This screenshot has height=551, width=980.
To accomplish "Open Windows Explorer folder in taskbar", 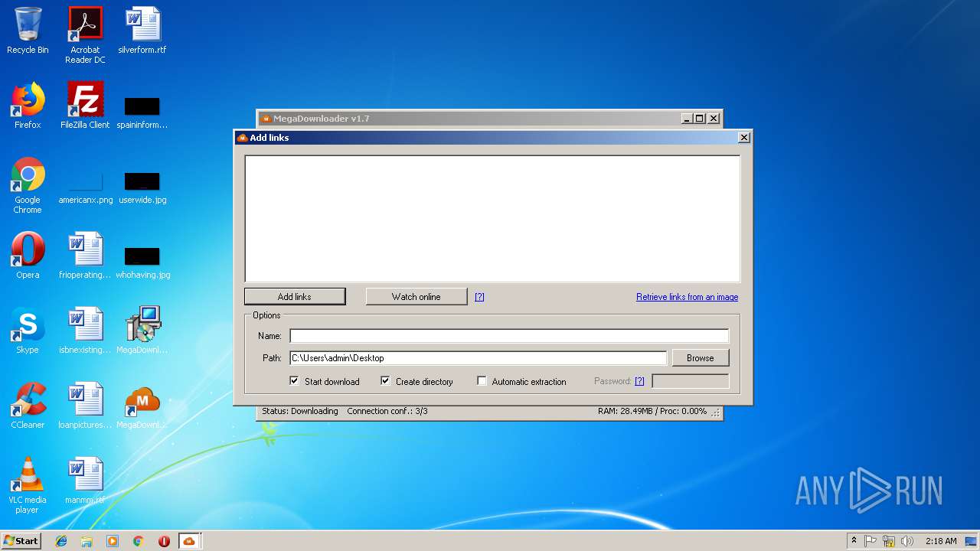I will pos(87,541).
